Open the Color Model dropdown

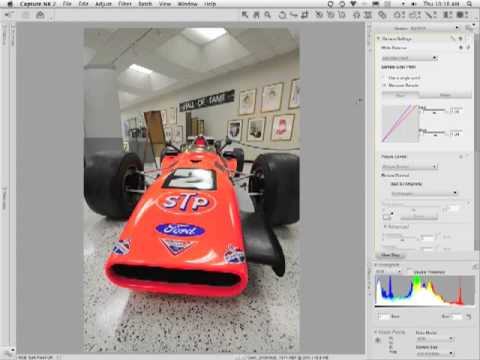(x=435, y=339)
